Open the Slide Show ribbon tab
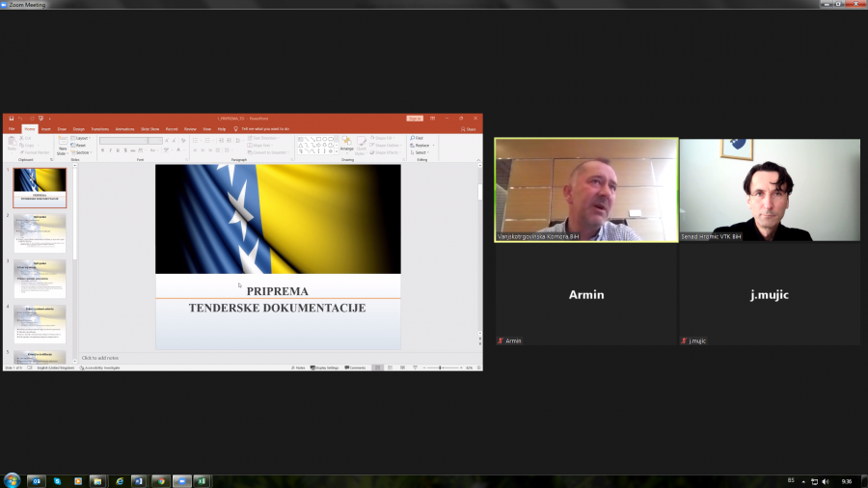This screenshot has width=868, height=488. (149, 128)
